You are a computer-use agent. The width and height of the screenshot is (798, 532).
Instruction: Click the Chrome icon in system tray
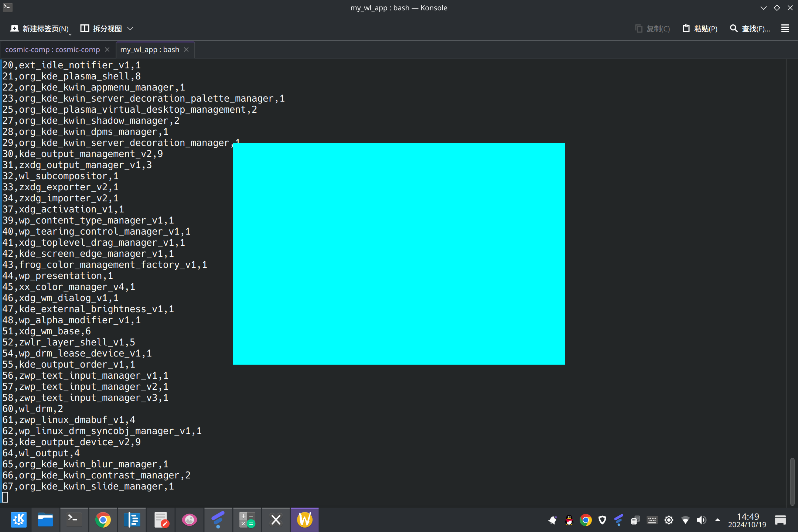[586, 520]
